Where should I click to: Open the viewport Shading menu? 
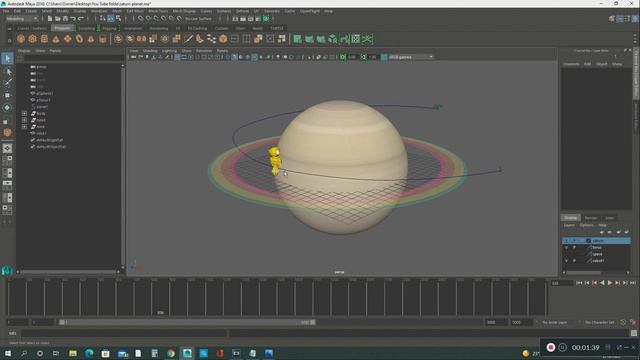[150, 51]
